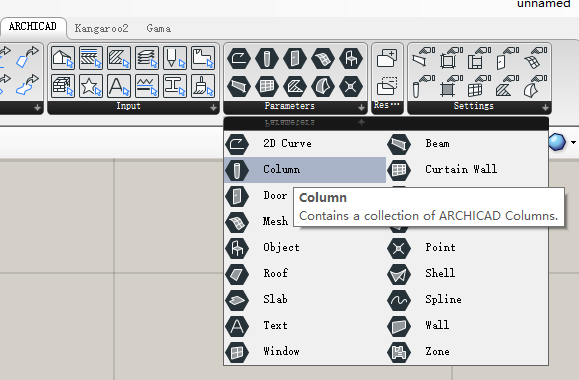
Task: Open the Gama tab
Action: [159, 28]
